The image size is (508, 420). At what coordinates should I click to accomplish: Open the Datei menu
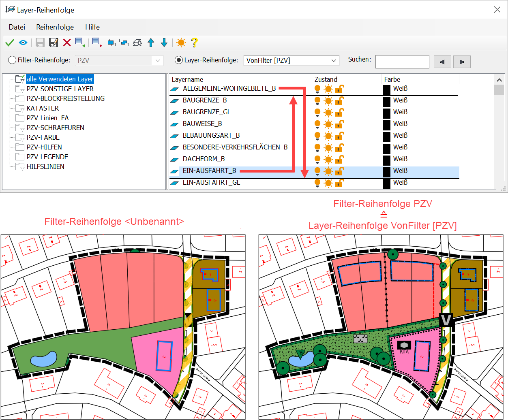pos(17,27)
